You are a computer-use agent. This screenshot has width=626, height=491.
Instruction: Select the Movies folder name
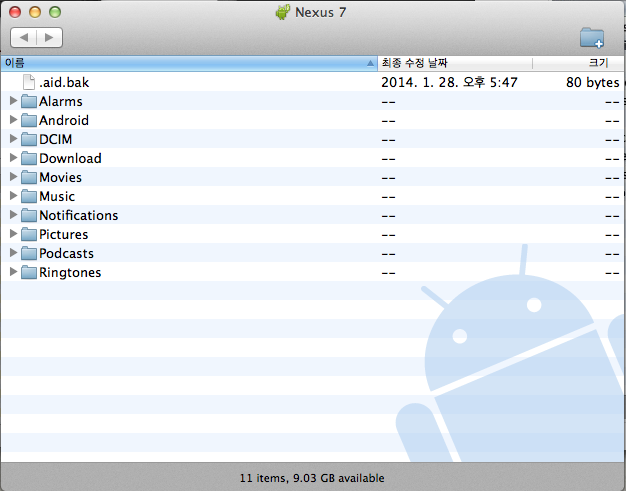coord(60,177)
